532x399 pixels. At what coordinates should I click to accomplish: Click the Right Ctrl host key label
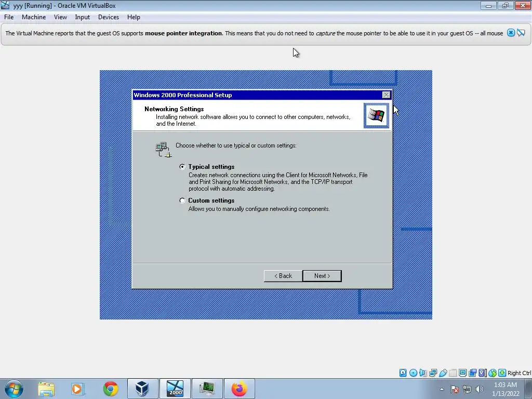click(x=519, y=373)
